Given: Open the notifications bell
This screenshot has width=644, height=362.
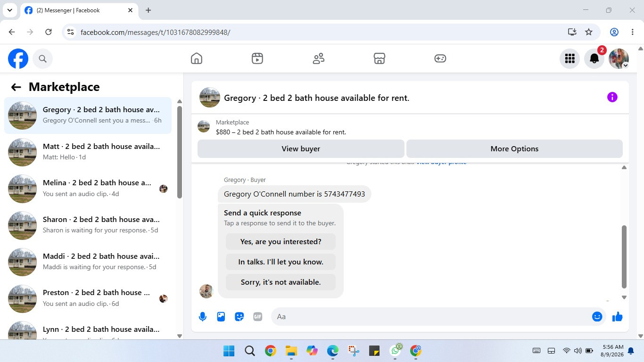Looking at the screenshot, I should click(594, 59).
